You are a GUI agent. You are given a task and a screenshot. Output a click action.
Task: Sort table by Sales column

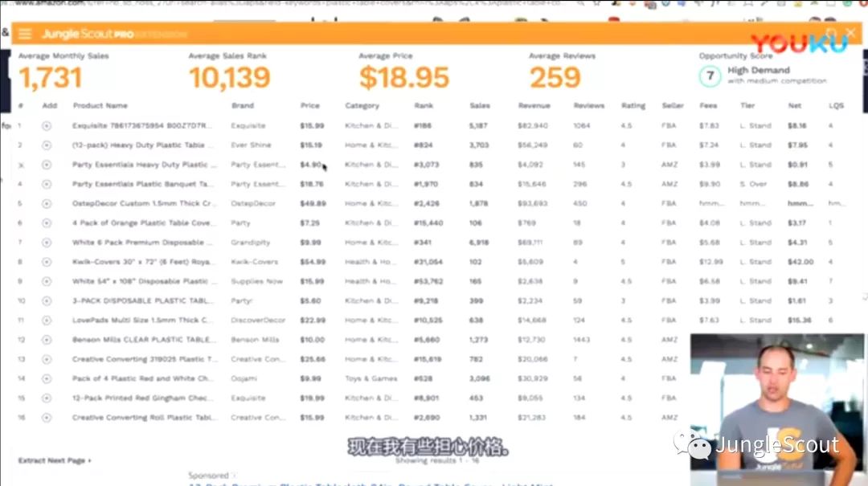click(479, 105)
